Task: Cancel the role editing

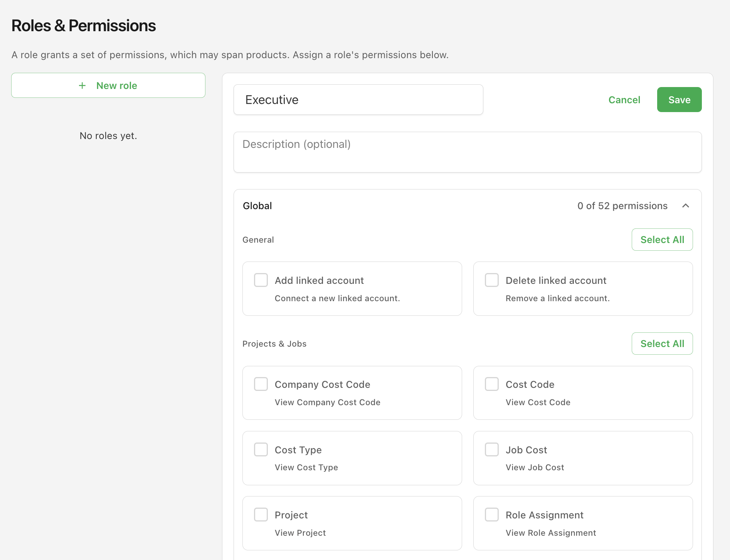Action: [624, 100]
